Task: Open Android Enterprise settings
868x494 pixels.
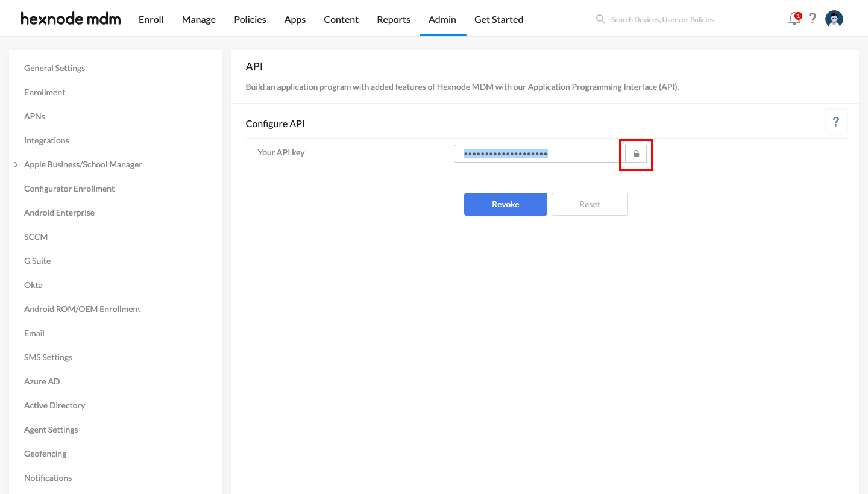Action: (x=59, y=213)
